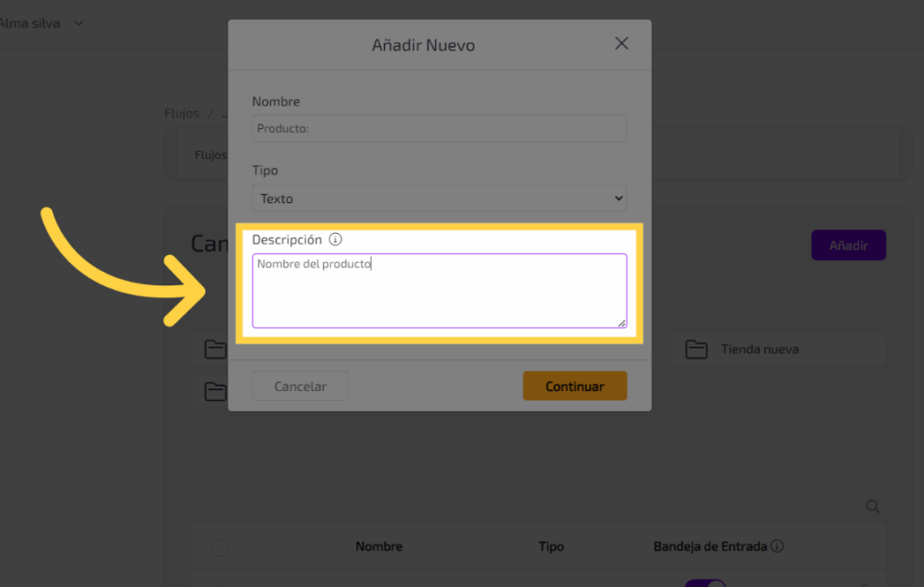Click the search magnifier icon above the table
The height and width of the screenshot is (587, 924).
pos(873,507)
